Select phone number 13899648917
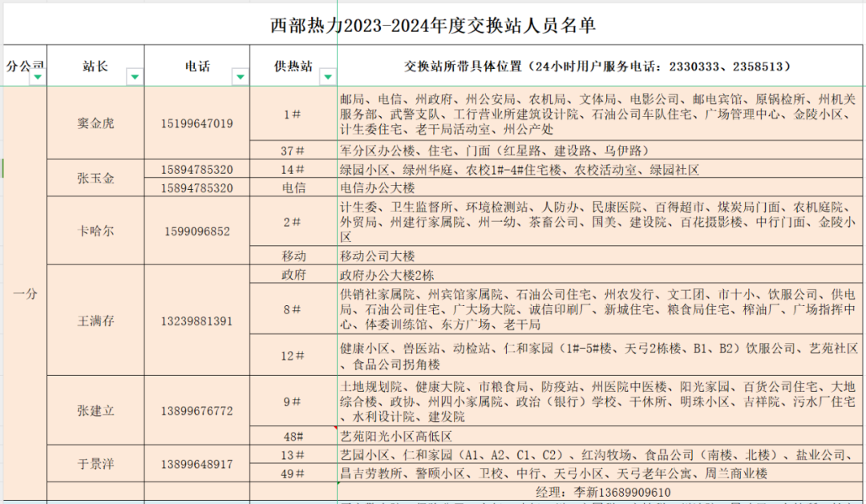Image resolution: width=866 pixels, height=504 pixels. 197,464
